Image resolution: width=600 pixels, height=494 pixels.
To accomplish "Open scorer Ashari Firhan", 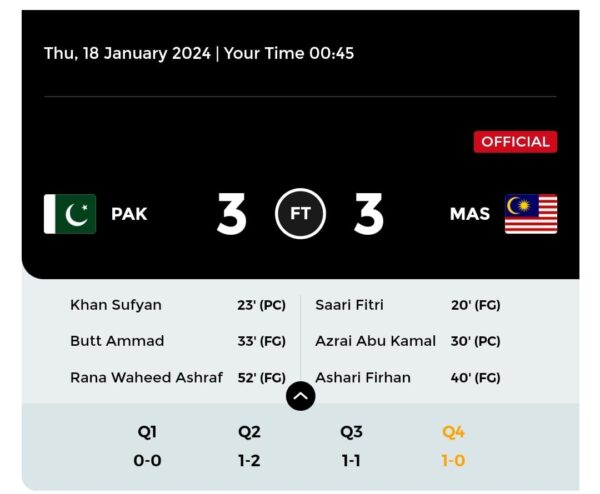I will point(363,377).
